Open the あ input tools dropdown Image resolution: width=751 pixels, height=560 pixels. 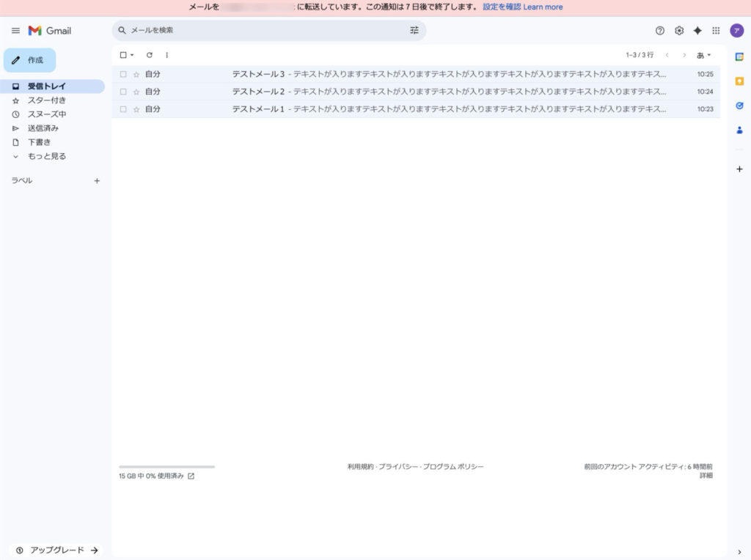pos(704,55)
